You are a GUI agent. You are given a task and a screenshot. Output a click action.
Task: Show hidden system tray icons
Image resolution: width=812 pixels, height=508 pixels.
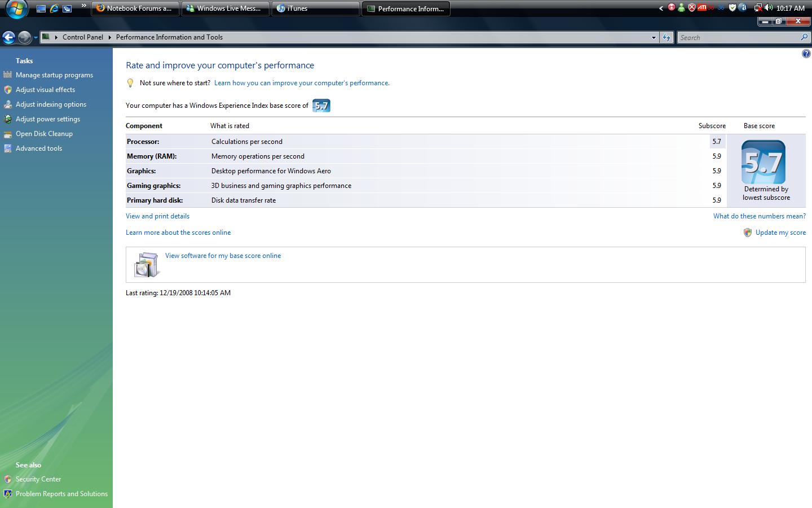[x=661, y=8]
